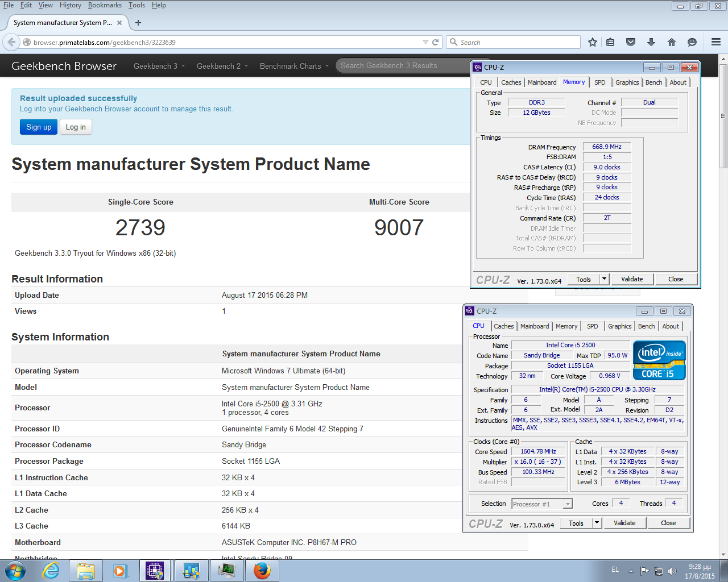Click the DRAM Frequency 668.9 MHz value
Screen dimensions: 728x582
[607, 147]
